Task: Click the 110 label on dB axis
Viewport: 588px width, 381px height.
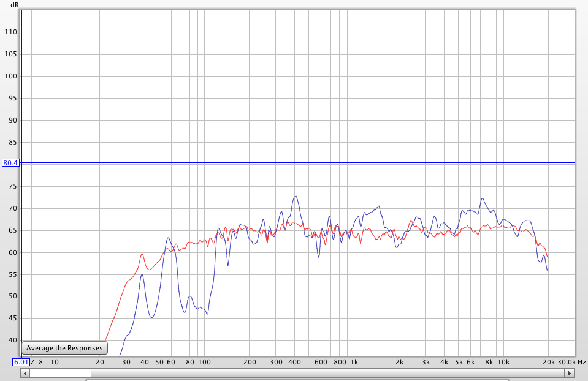Action: tap(11, 32)
